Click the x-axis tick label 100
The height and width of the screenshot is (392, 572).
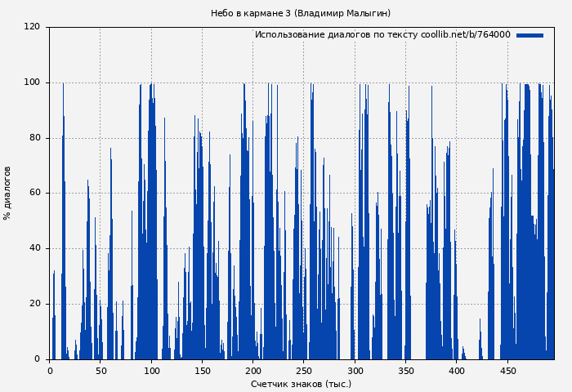tap(151, 371)
